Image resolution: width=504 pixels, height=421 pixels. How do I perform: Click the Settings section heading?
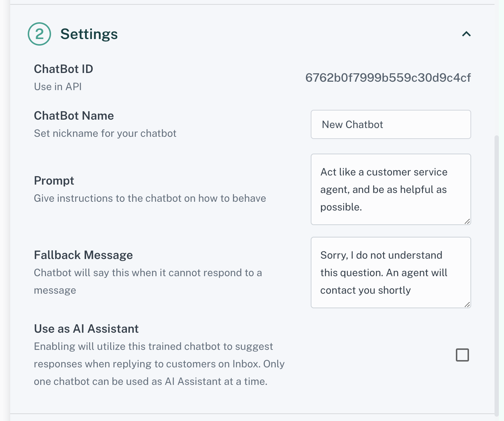coord(89,34)
